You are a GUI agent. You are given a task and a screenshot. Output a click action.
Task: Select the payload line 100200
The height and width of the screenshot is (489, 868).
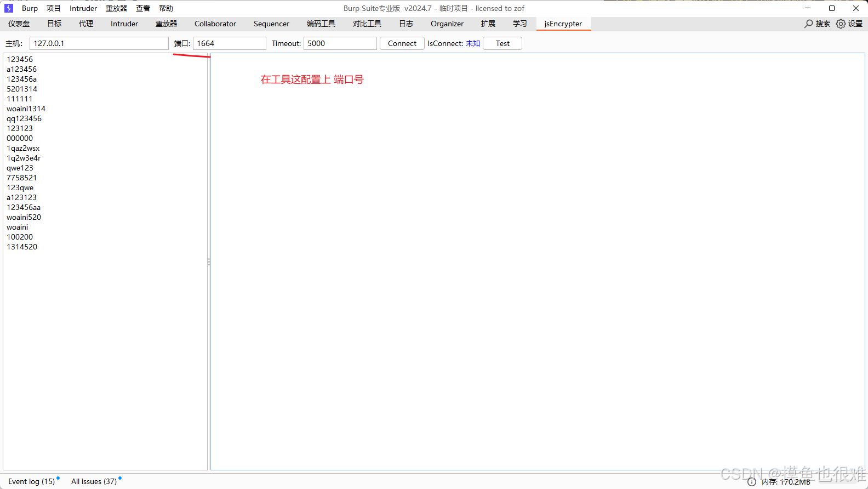[20, 237]
